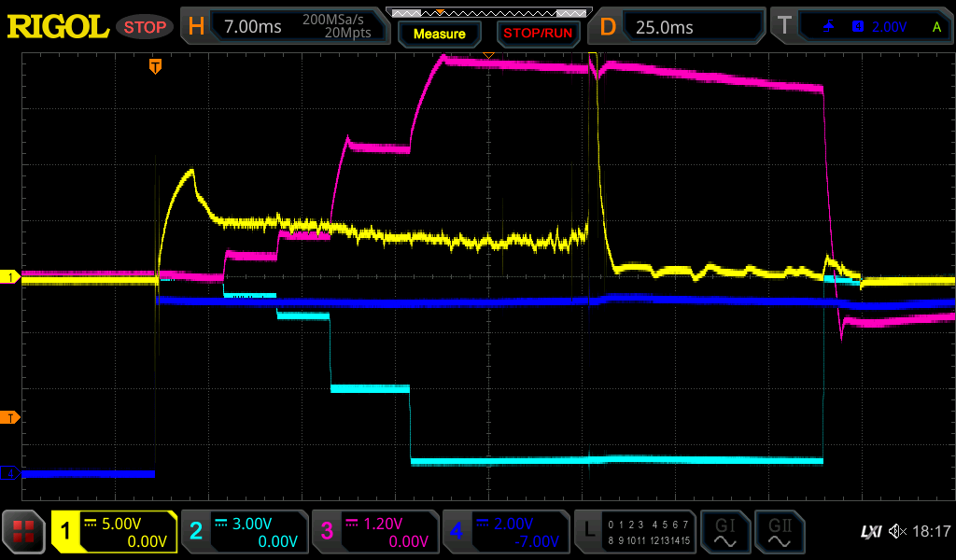Open the GI waveform generator
The image size is (956, 560).
[x=724, y=532]
